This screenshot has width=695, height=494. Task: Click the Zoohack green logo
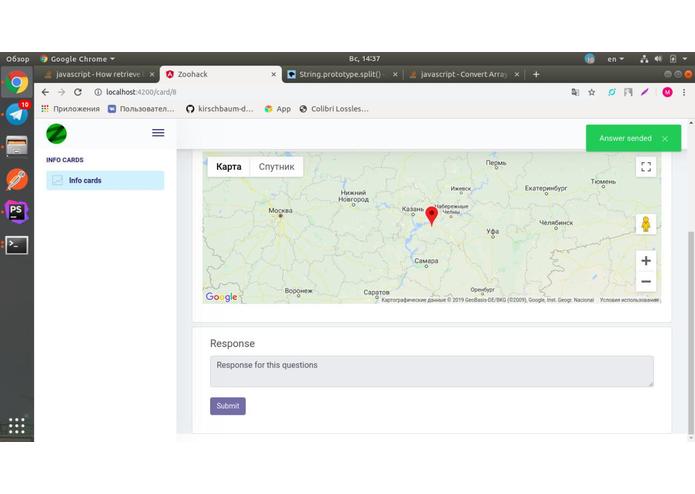(57, 134)
